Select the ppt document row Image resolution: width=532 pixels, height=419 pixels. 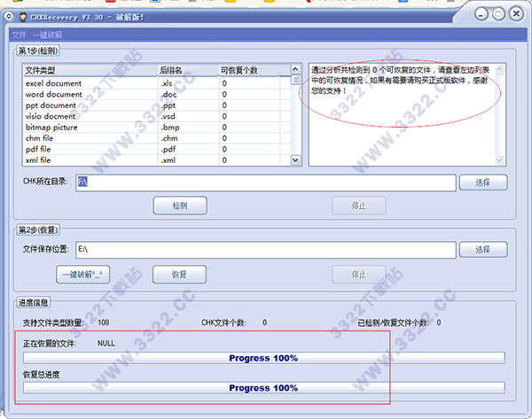point(157,105)
